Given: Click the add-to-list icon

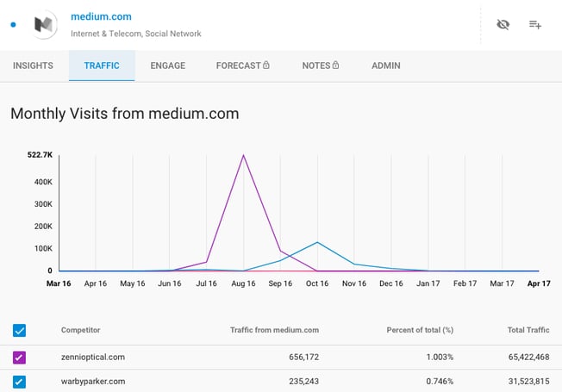Looking at the screenshot, I should point(534,24).
